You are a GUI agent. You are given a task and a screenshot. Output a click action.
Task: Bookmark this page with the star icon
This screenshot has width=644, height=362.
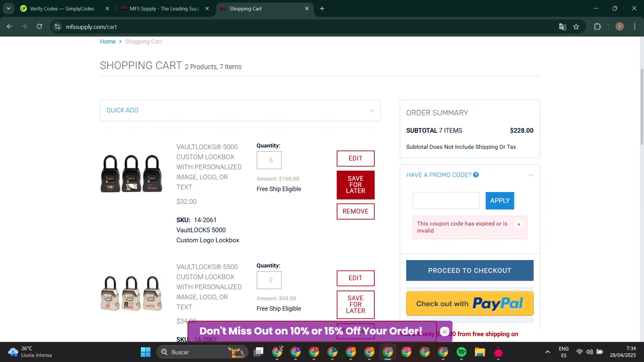[576, 27]
